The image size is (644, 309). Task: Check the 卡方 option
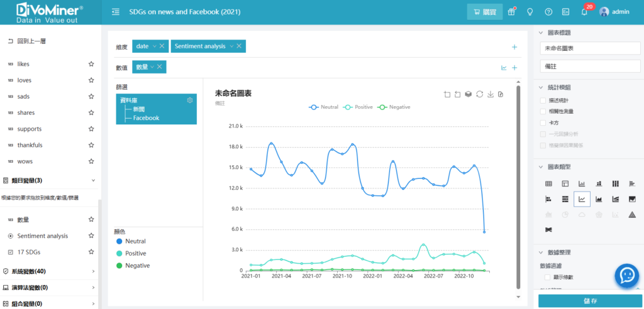[x=543, y=123]
